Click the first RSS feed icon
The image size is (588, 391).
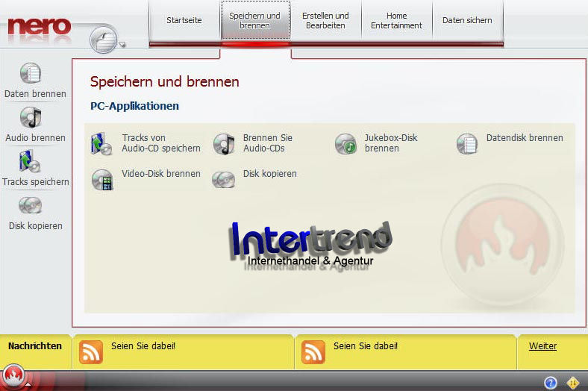(91, 352)
